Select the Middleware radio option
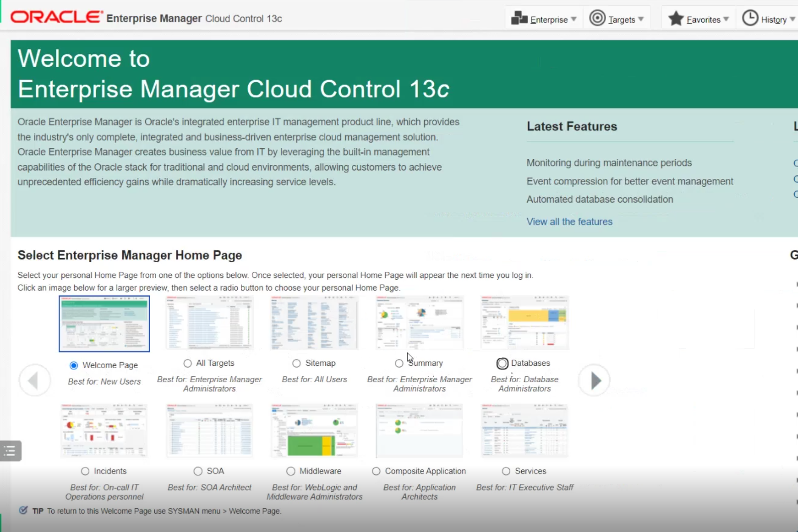The image size is (798, 532). (x=291, y=471)
